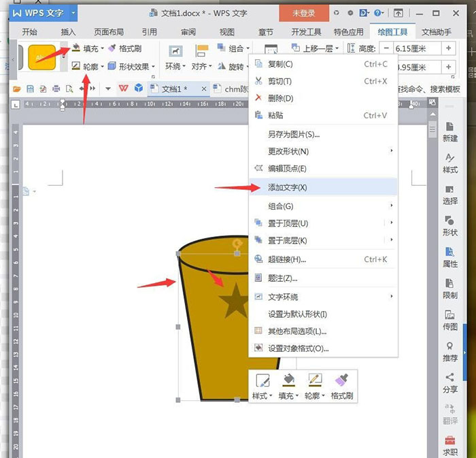Viewport: 476px width, 458px height.
Task: Open the 开始 ribbon tab
Action: (x=29, y=32)
